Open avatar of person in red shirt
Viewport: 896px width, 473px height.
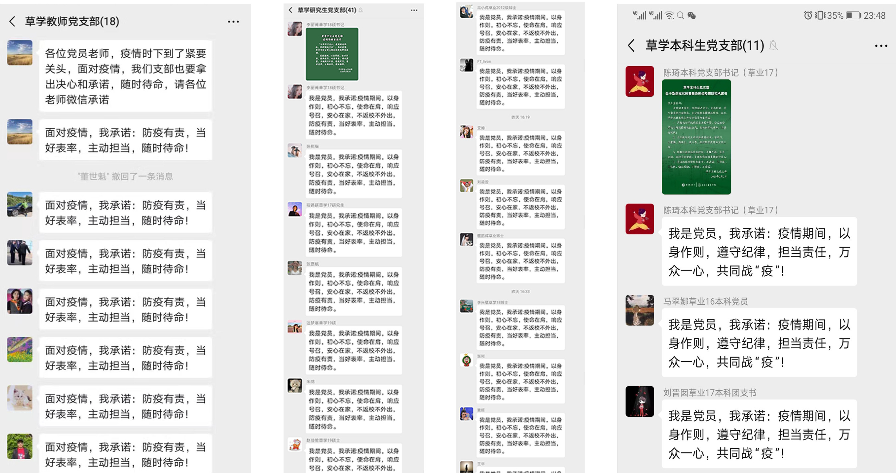(19, 447)
